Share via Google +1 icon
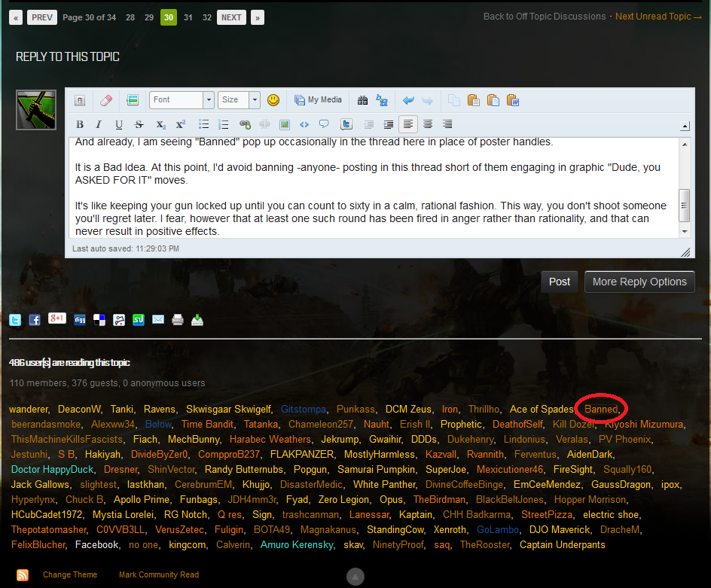The width and height of the screenshot is (711, 588). point(57,318)
